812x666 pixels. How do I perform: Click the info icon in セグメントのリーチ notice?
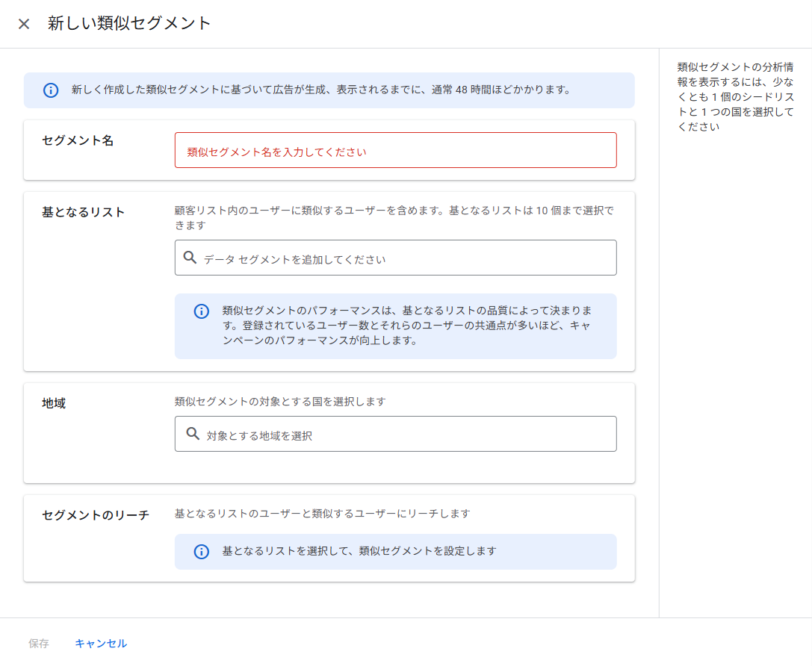[202, 552]
